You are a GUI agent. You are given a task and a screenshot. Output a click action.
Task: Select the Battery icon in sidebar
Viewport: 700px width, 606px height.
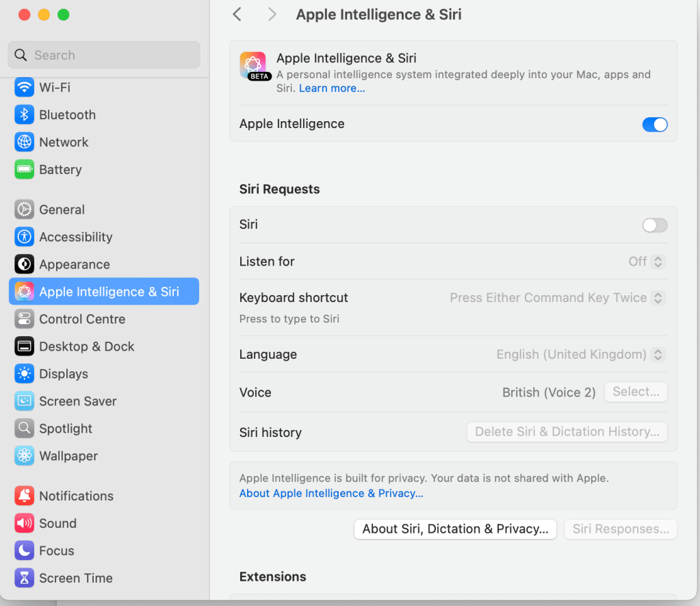point(25,170)
